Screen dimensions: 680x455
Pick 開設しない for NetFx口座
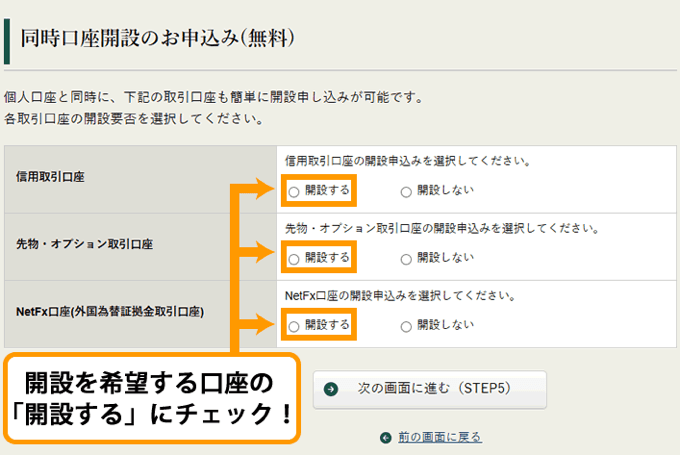point(406,325)
